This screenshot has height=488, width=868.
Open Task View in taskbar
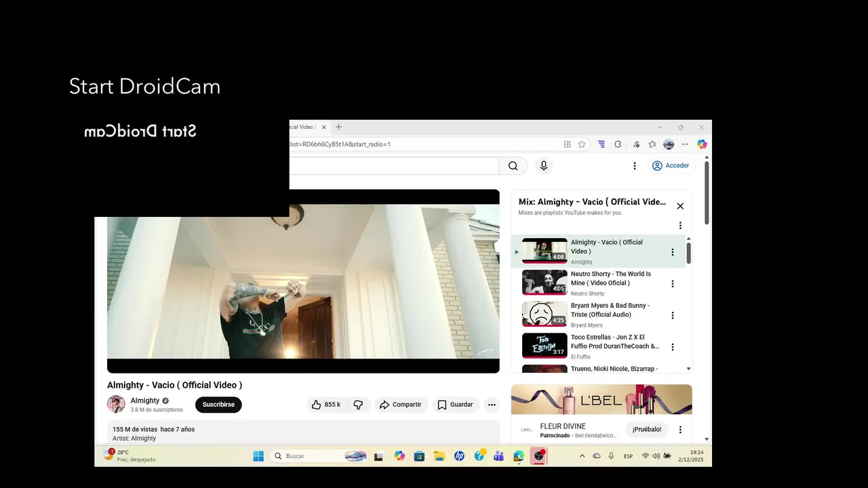378,456
